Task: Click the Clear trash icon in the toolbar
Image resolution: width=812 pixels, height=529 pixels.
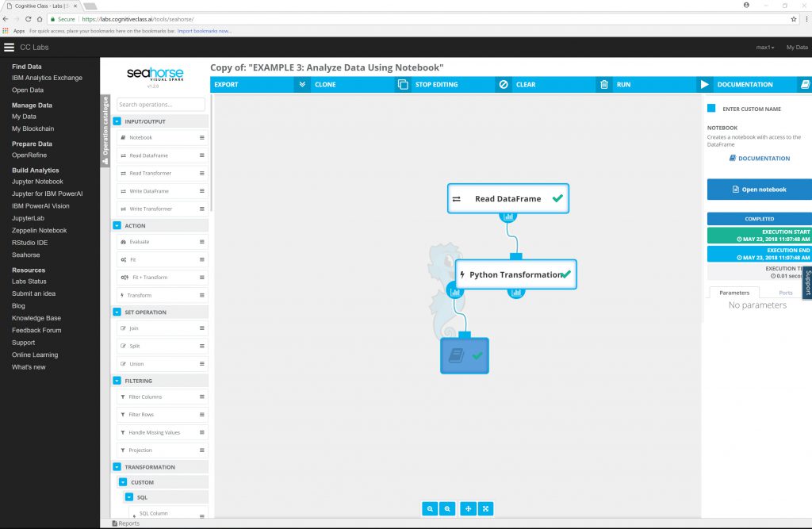Action: [x=603, y=84]
